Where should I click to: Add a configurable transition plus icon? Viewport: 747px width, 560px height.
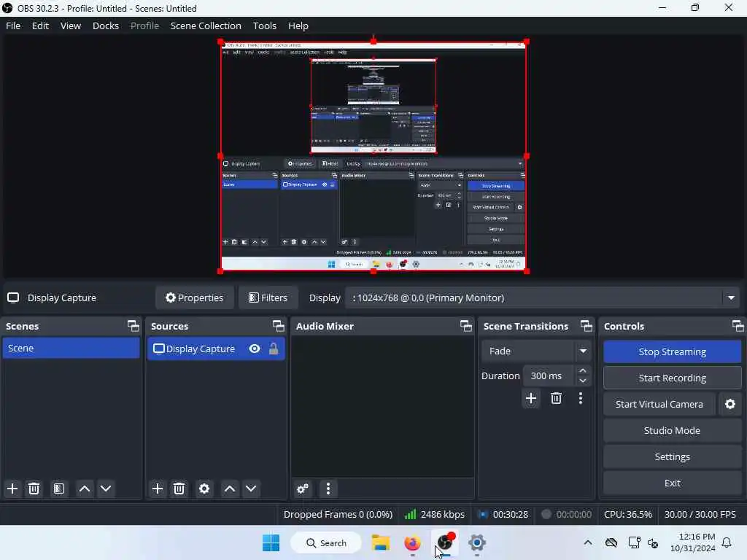[x=531, y=398]
